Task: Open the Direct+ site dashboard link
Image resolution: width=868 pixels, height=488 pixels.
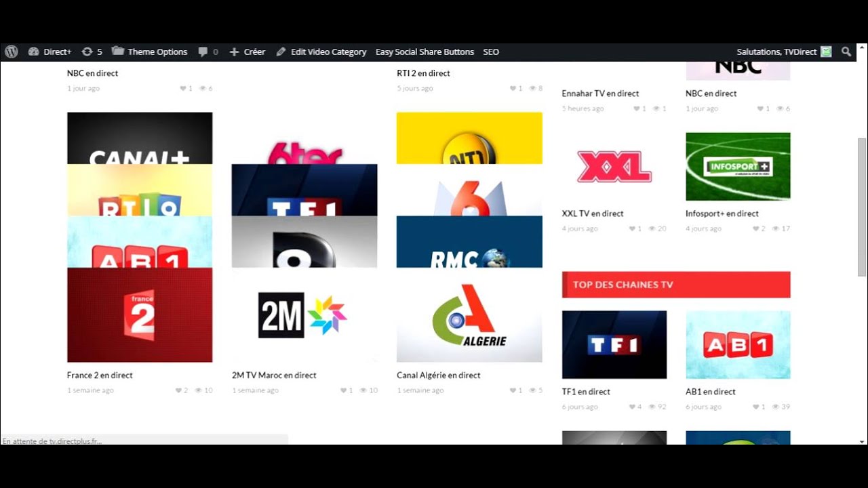Action: (x=50, y=52)
